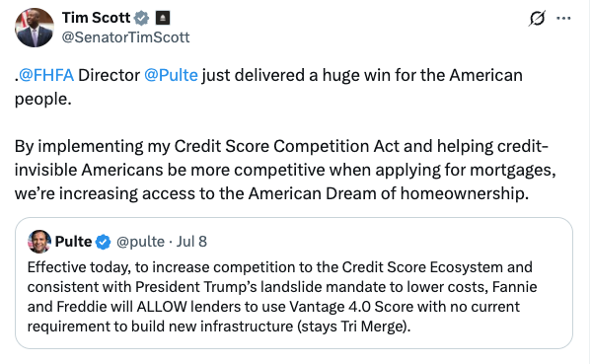Open Tim Scott's profile avatar
591x364 pixels.
35,28
